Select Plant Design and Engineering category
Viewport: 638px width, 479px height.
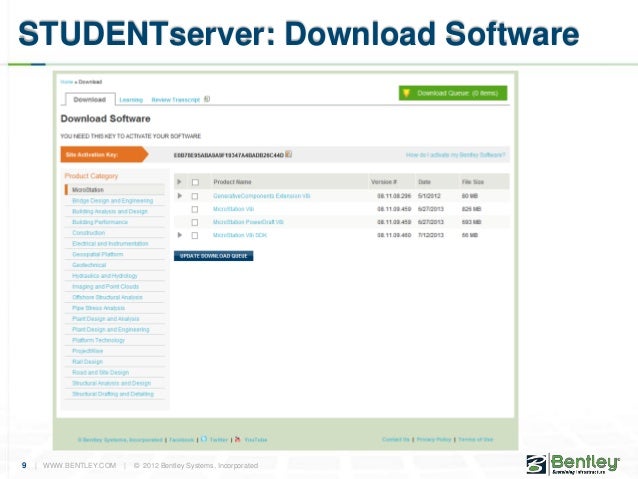click(111, 329)
